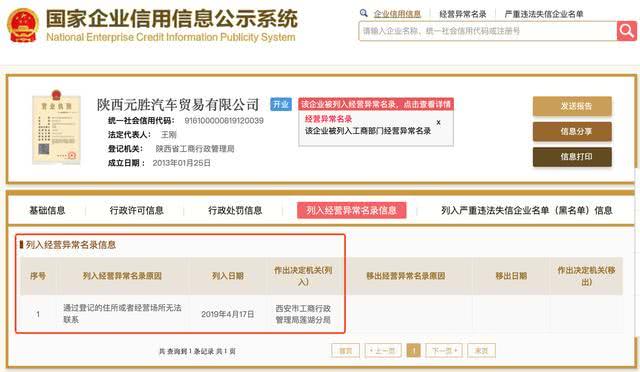
Task: Click the national emblem logo
Action: click(x=23, y=25)
